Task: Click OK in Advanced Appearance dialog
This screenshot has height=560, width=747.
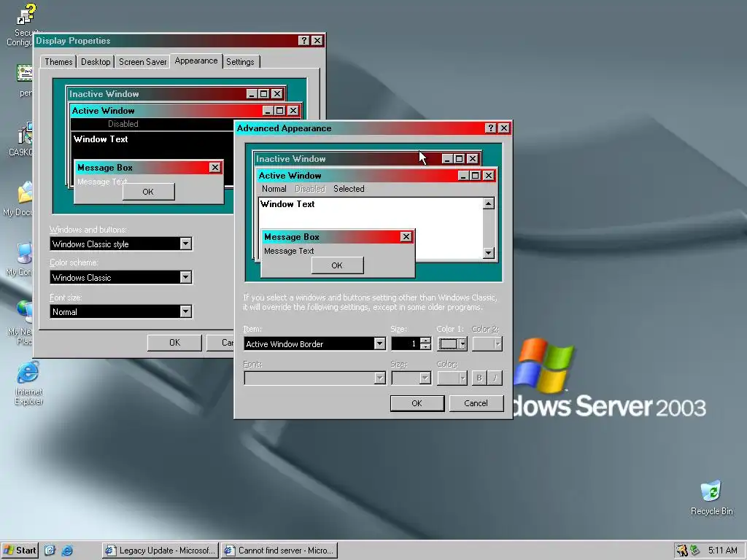Action: (x=417, y=403)
